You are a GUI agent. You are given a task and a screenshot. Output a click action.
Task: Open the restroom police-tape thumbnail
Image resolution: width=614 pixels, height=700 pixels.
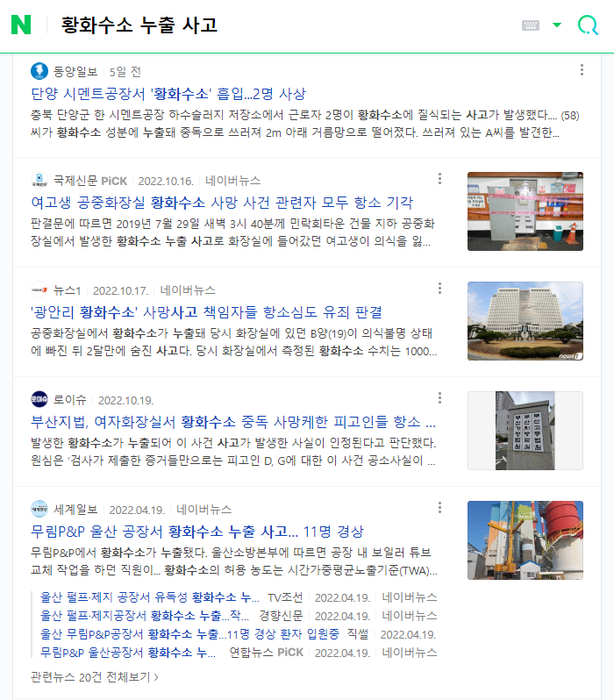[x=525, y=211]
